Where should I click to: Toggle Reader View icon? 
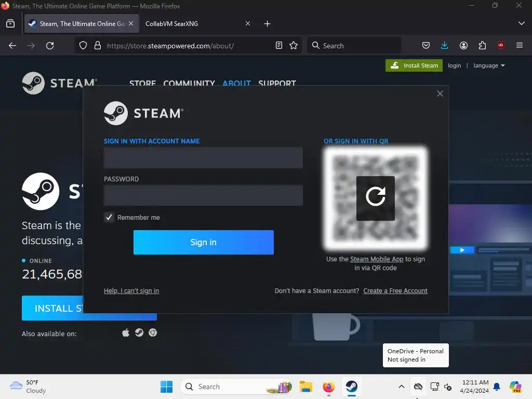click(279, 46)
